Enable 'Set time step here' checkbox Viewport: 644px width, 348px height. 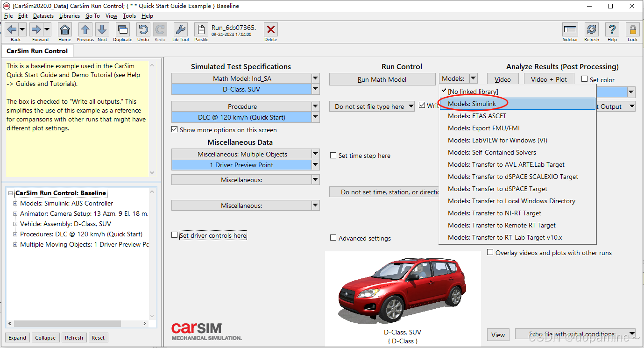point(333,156)
